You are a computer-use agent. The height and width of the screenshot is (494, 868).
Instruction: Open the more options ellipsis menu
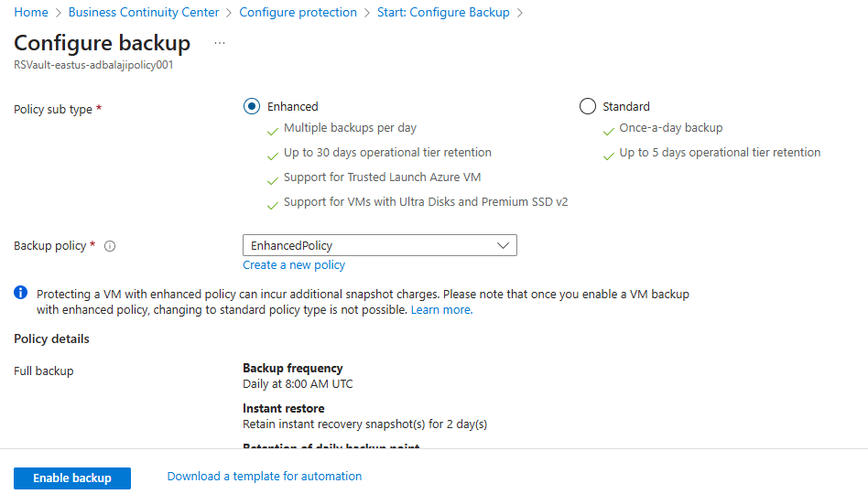219,43
